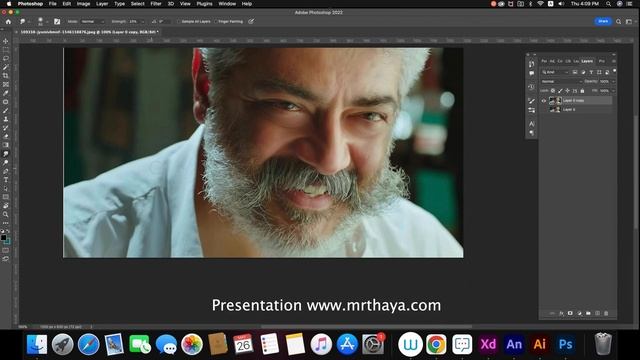Select the Smudge tool in toolbar
Screen dimensions: 640x360
point(6,154)
